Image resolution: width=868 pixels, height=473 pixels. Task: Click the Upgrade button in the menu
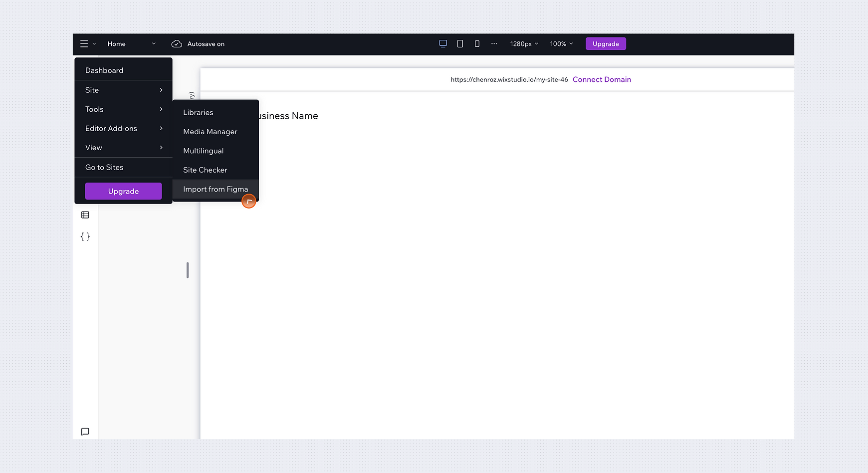pos(123,191)
